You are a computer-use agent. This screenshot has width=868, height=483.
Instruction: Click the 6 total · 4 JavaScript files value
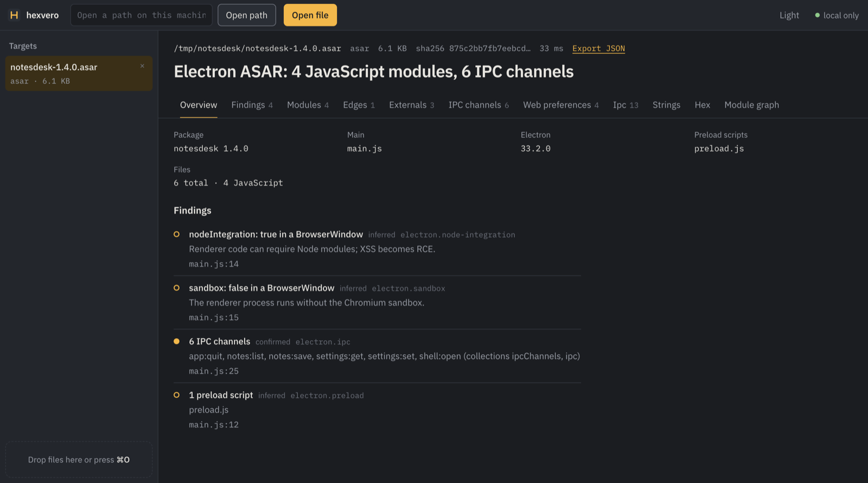[x=228, y=183]
